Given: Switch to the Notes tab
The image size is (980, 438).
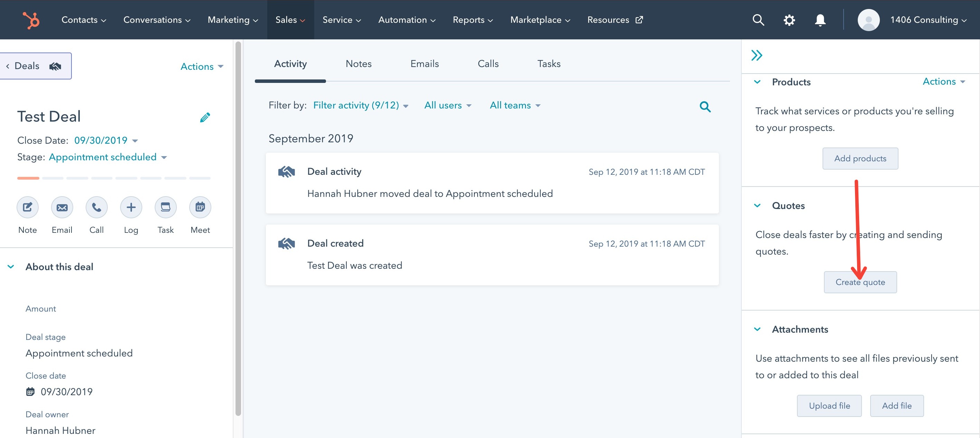Looking at the screenshot, I should [358, 64].
